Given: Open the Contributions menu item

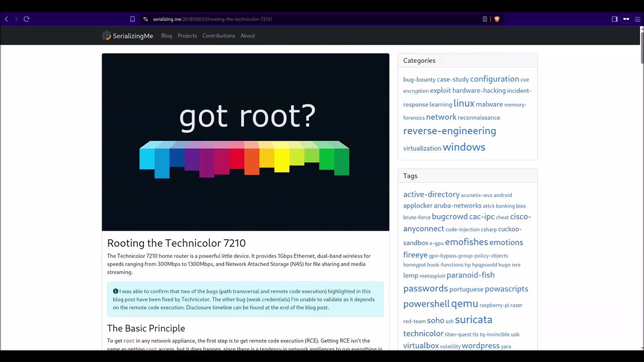Looking at the screenshot, I should point(218,36).
